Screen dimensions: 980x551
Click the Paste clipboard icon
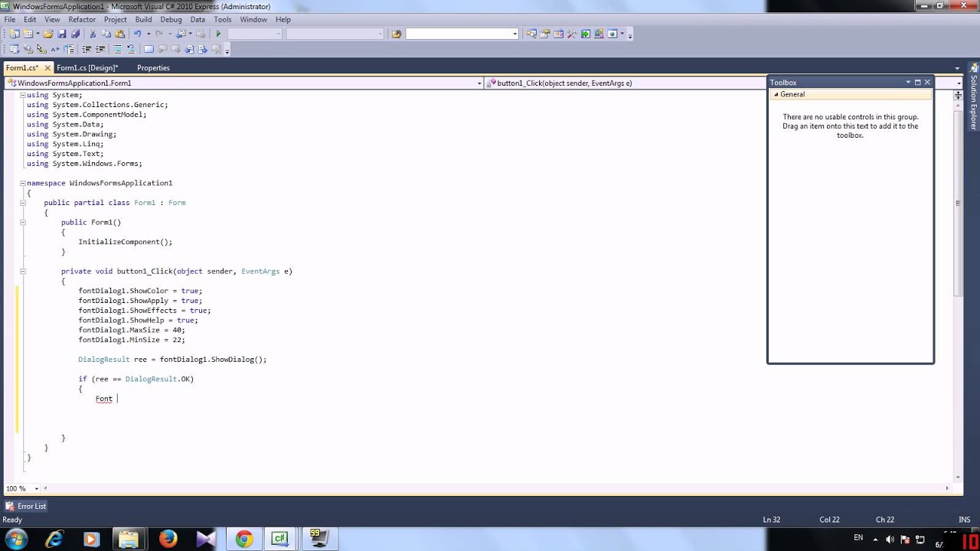120,34
